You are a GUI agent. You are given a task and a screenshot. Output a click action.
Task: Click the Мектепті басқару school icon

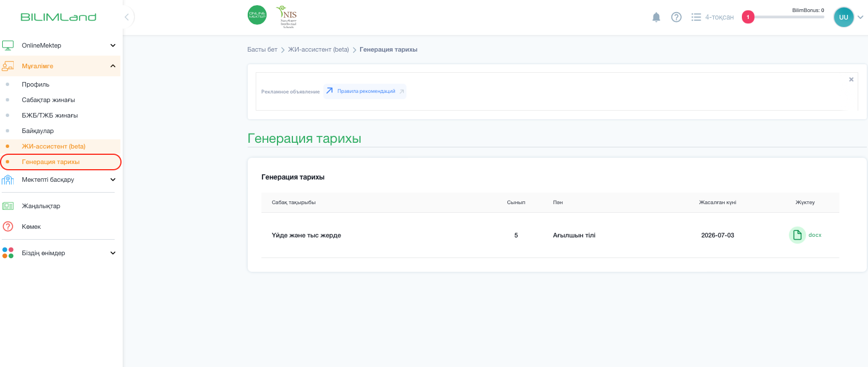tap(8, 179)
